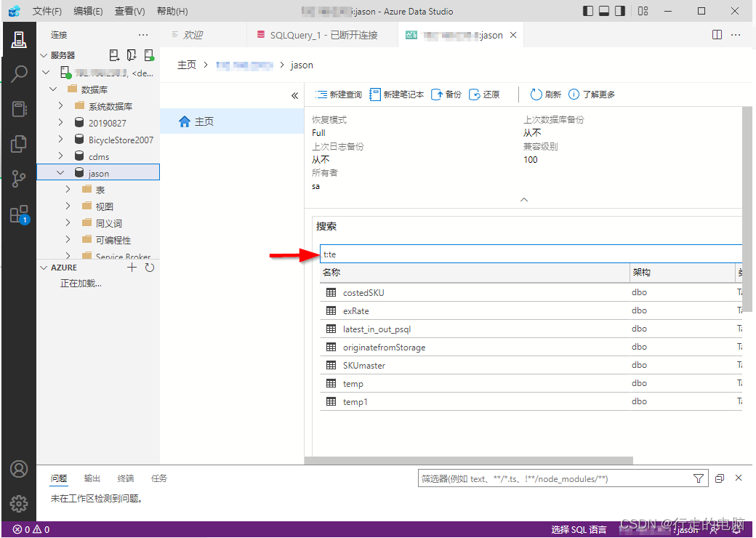Switch to the 欢迎 tab
The width and height of the screenshot is (756, 538).
tap(203, 35)
